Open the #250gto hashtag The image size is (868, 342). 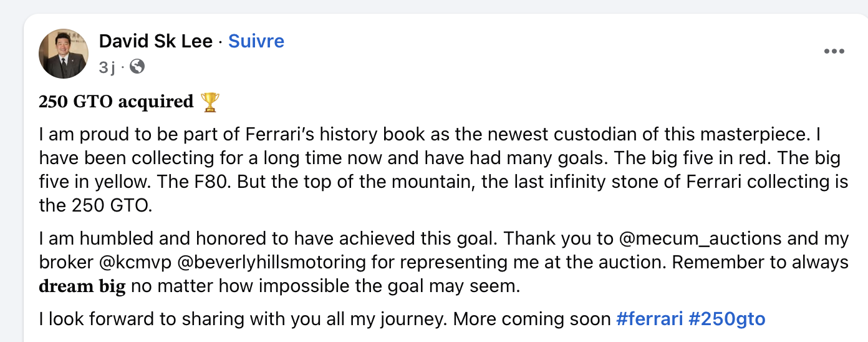[727, 319]
